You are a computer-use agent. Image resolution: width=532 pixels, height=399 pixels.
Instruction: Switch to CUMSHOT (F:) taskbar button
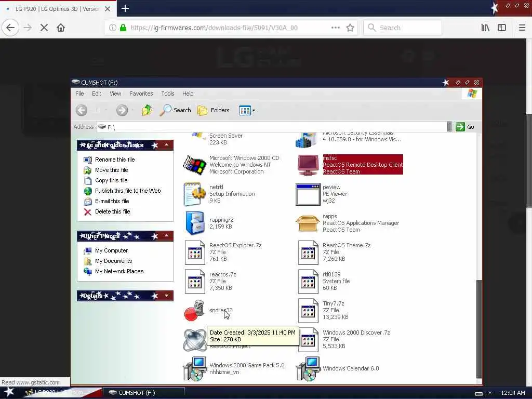[143, 393]
